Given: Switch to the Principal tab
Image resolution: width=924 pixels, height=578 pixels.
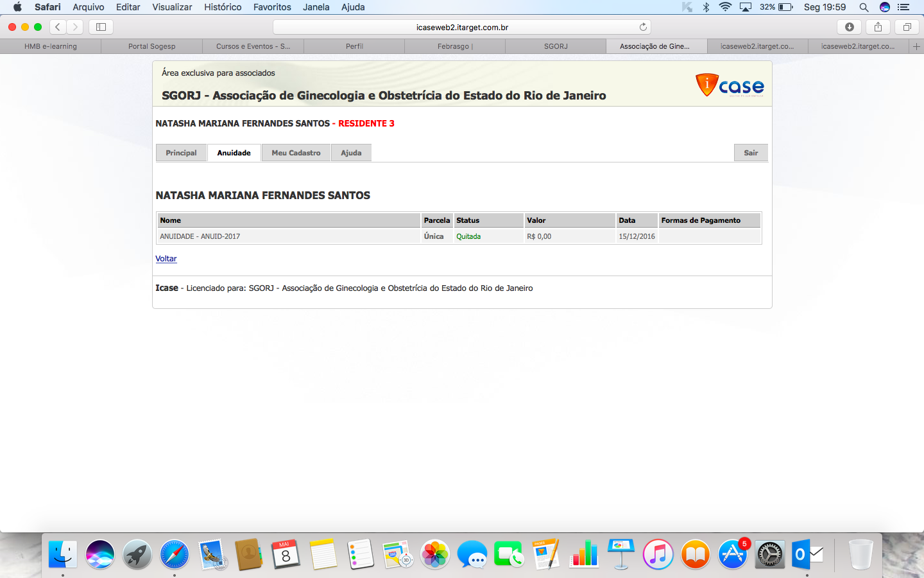Looking at the screenshot, I should (181, 153).
